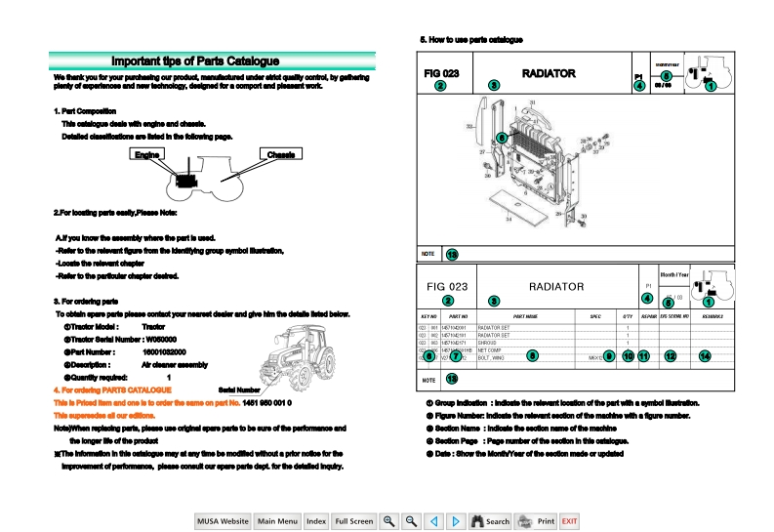Print the catalogue using the Print icon

[x=537, y=521]
